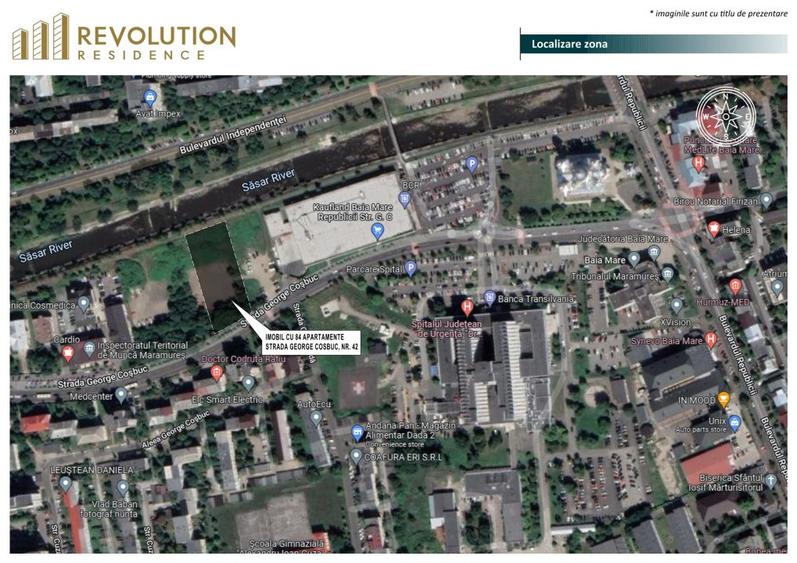Open the Banca Transilvania bank pin
Image resolution: width=797 pixels, height=563 pixels.
click(x=489, y=297)
